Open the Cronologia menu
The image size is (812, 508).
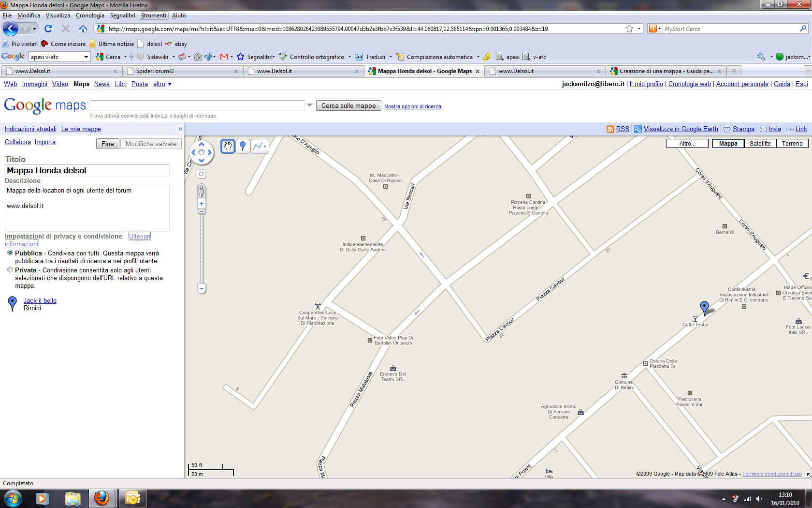pyautogui.click(x=90, y=15)
